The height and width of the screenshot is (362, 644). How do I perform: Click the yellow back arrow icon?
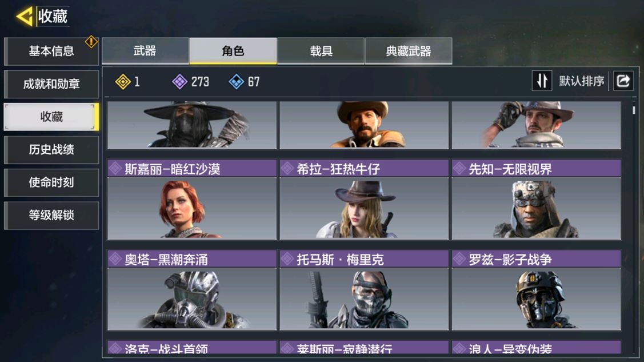pos(25,17)
